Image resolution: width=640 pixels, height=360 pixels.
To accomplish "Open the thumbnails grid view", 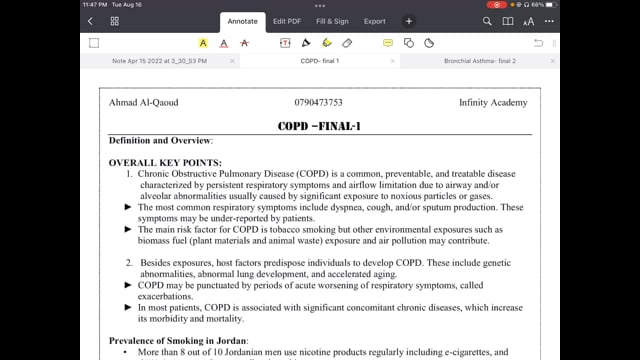I will [115, 21].
